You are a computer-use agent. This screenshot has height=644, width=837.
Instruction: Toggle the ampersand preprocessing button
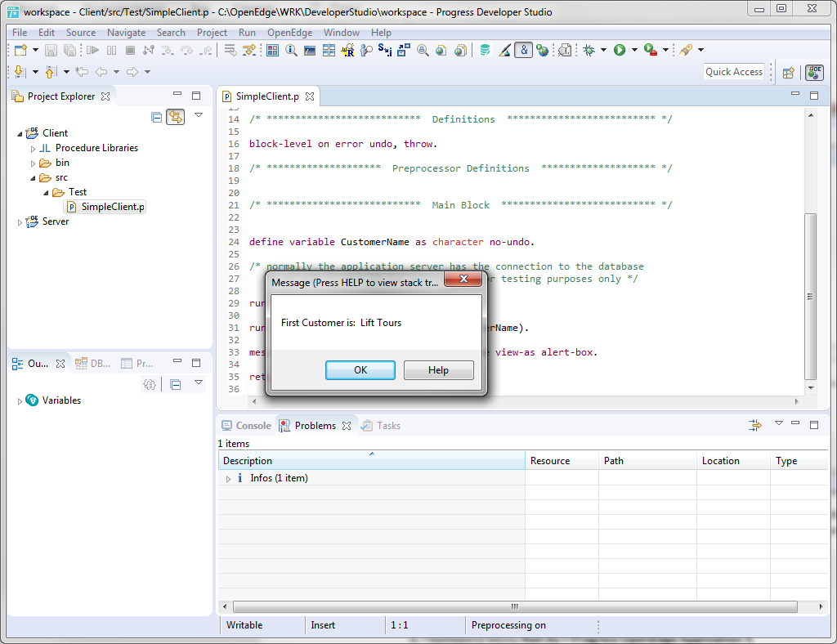524,50
